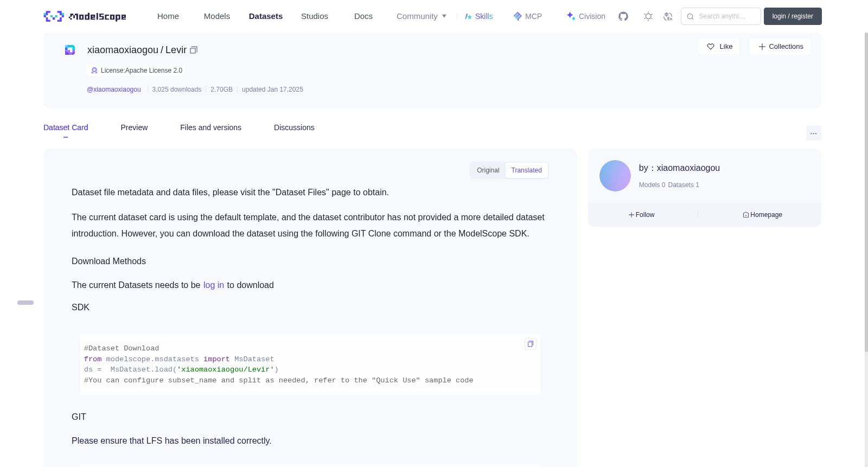Screen dimensions: 868x467
Task: Open the three-dots more options button
Action: [813, 133]
